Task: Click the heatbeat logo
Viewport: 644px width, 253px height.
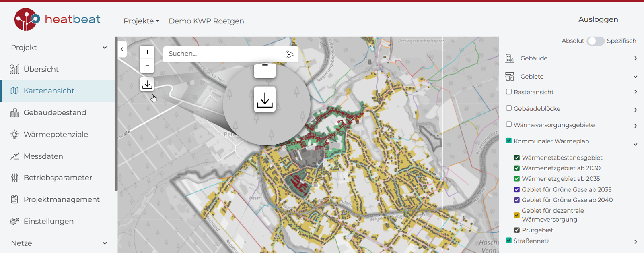Action: coord(57,19)
